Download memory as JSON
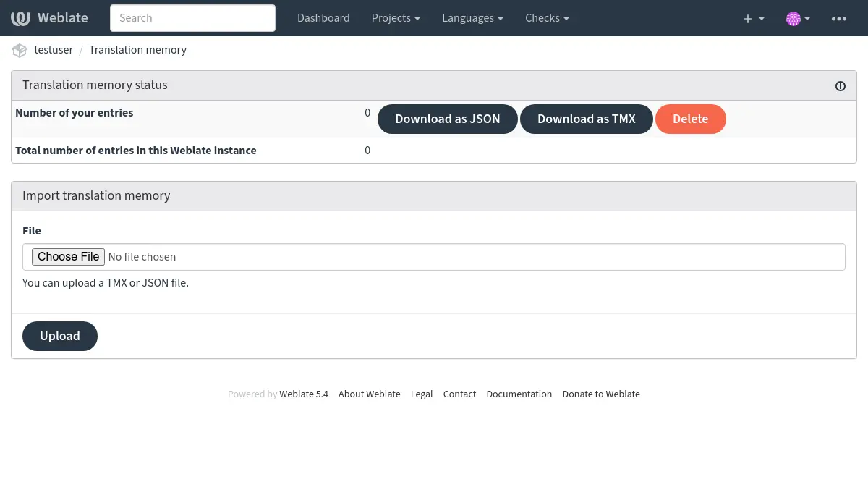The image size is (868, 482). pyautogui.click(x=448, y=119)
